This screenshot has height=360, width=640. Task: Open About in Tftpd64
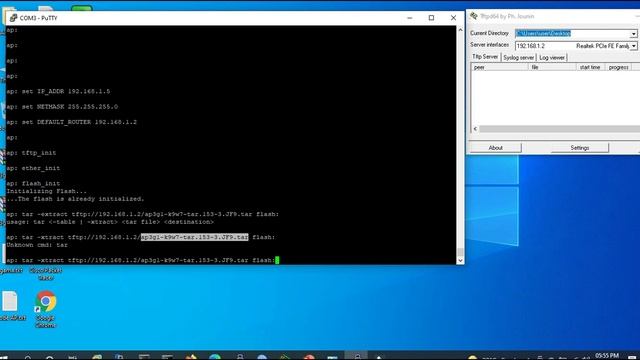click(x=496, y=148)
